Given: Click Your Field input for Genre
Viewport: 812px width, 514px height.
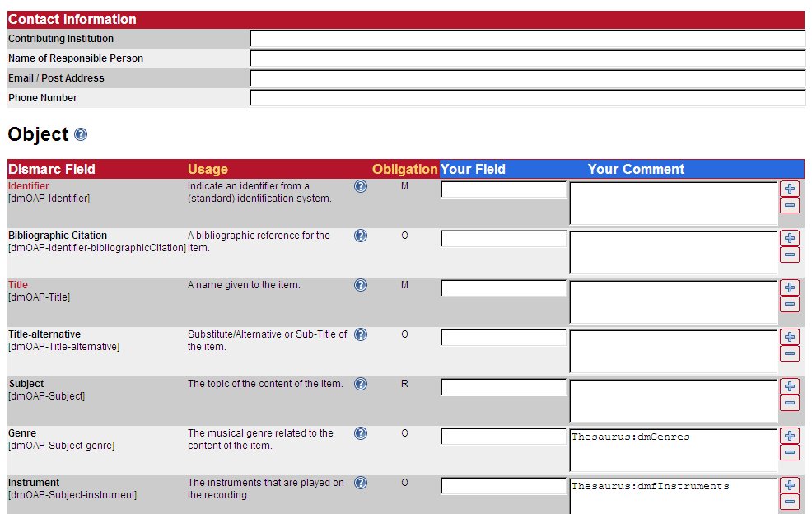Looking at the screenshot, I should (x=504, y=437).
